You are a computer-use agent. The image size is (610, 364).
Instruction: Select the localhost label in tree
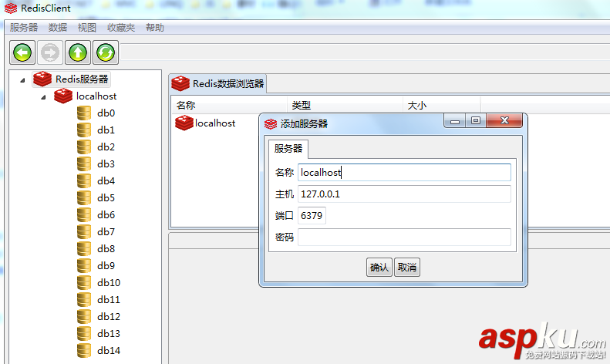click(x=96, y=96)
